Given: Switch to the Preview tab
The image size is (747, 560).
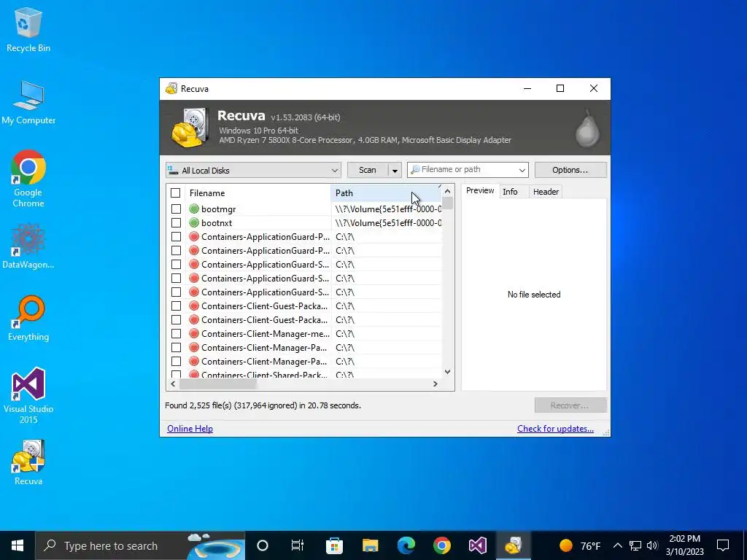Looking at the screenshot, I should [480, 190].
